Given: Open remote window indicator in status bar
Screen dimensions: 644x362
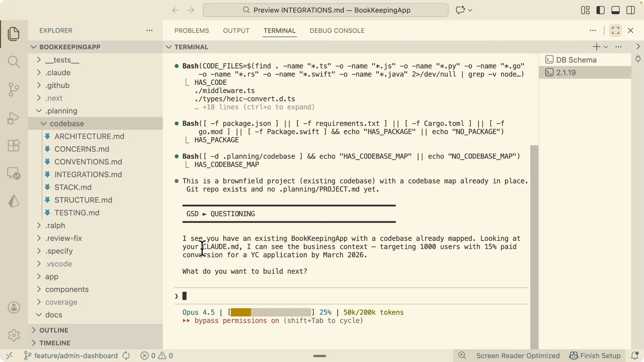Looking at the screenshot, I should (x=9, y=356).
